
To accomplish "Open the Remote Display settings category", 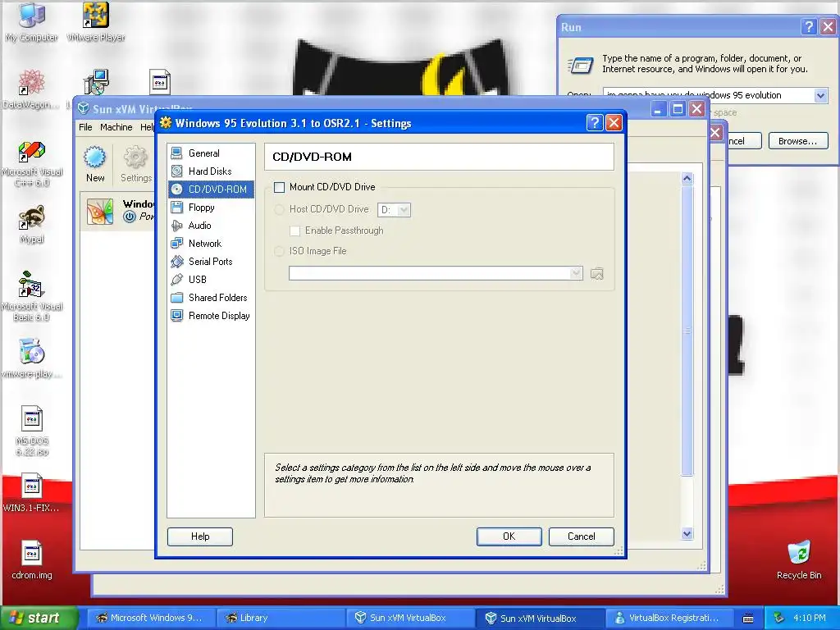I will click(x=211, y=316).
